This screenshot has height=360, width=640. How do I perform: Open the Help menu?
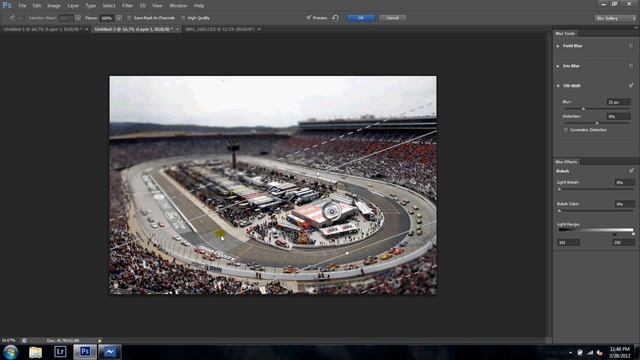[x=199, y=6]
